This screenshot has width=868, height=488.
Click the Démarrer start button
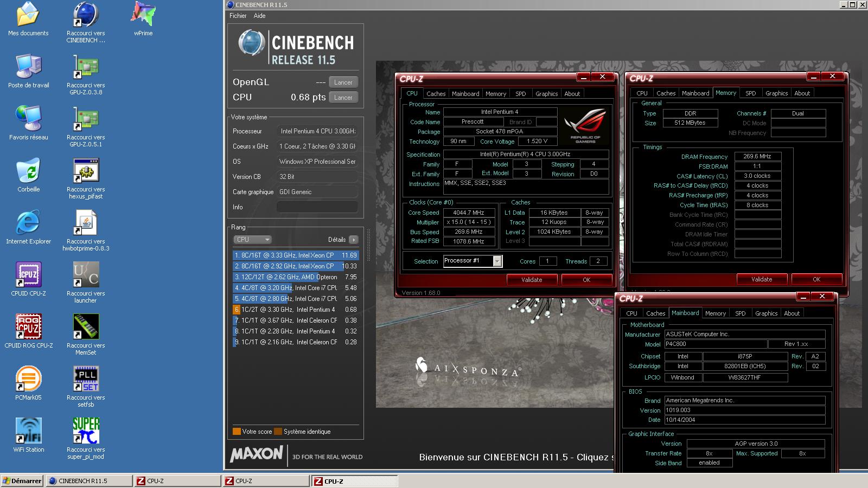click(x=22, y=481)
